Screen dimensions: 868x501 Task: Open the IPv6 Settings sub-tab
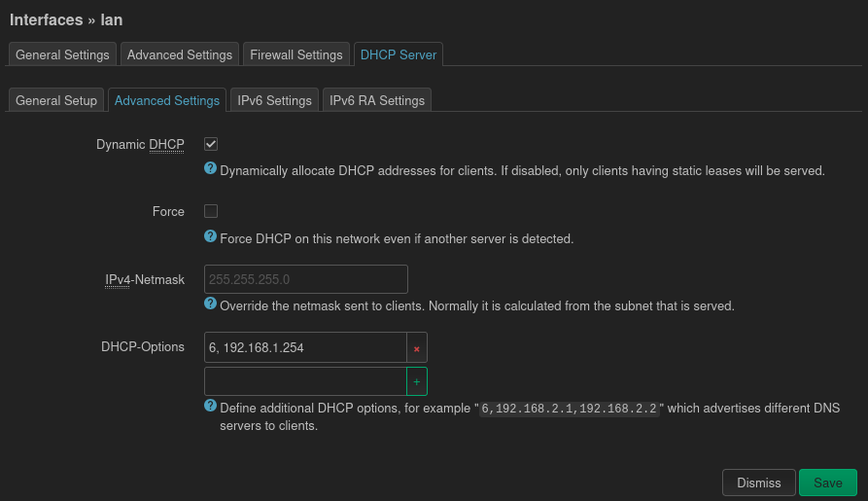274,100
